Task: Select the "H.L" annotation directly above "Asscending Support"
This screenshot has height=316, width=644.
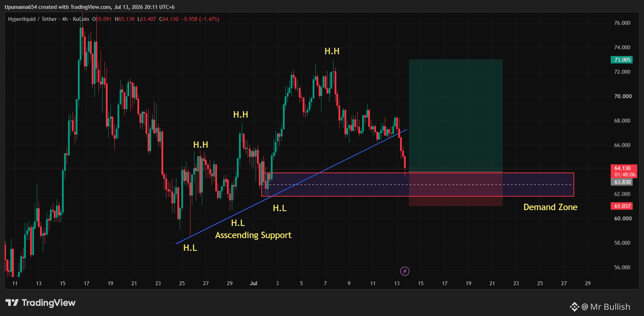Action: [x=238, y=223]
